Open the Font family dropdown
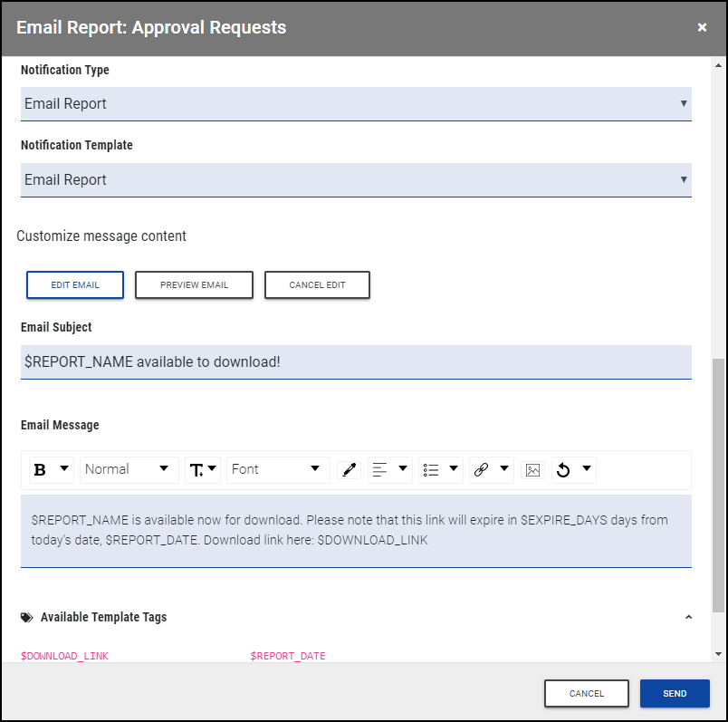The height and width of the screenshot is (722, 728). (276, 469)
